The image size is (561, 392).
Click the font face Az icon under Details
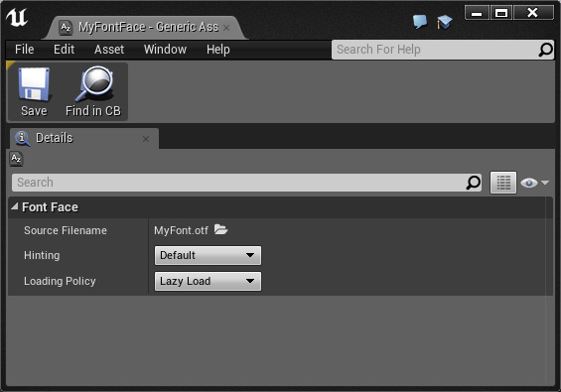point(16,159)
